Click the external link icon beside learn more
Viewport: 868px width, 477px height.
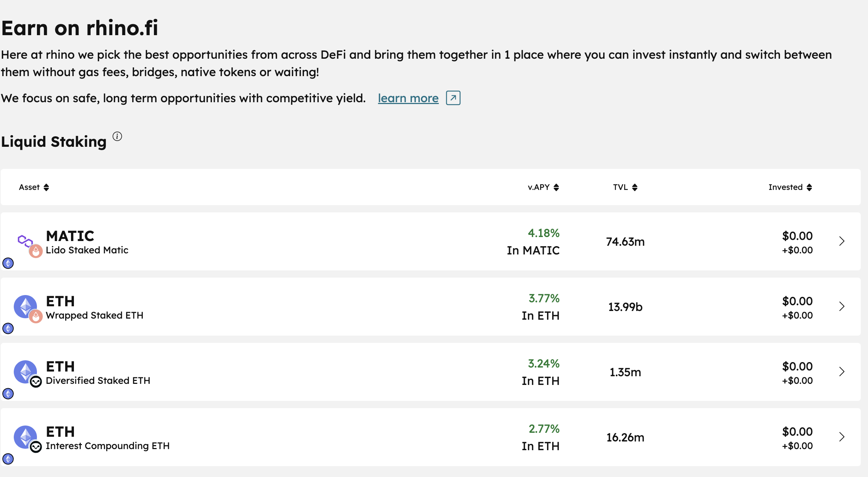click(x=453, y=98)
